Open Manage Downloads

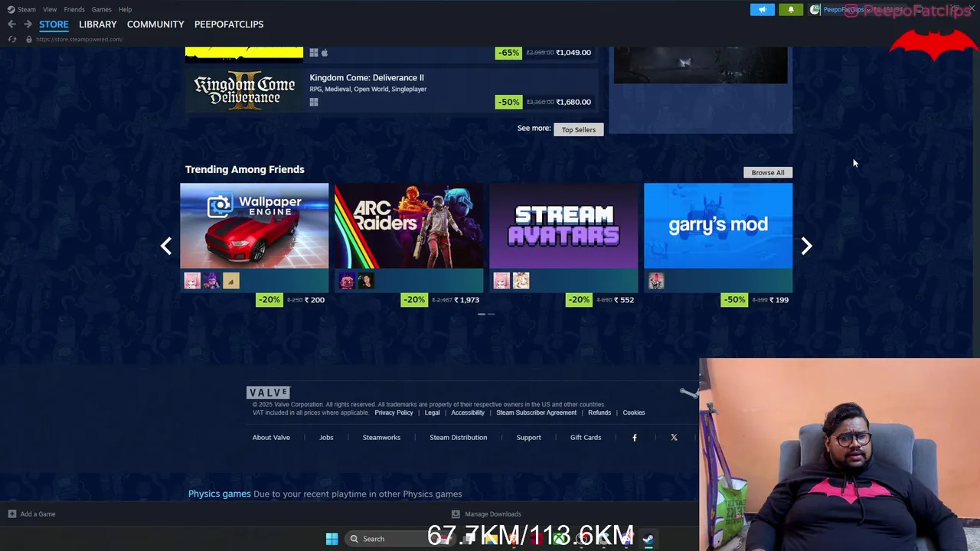pos(486,514)
